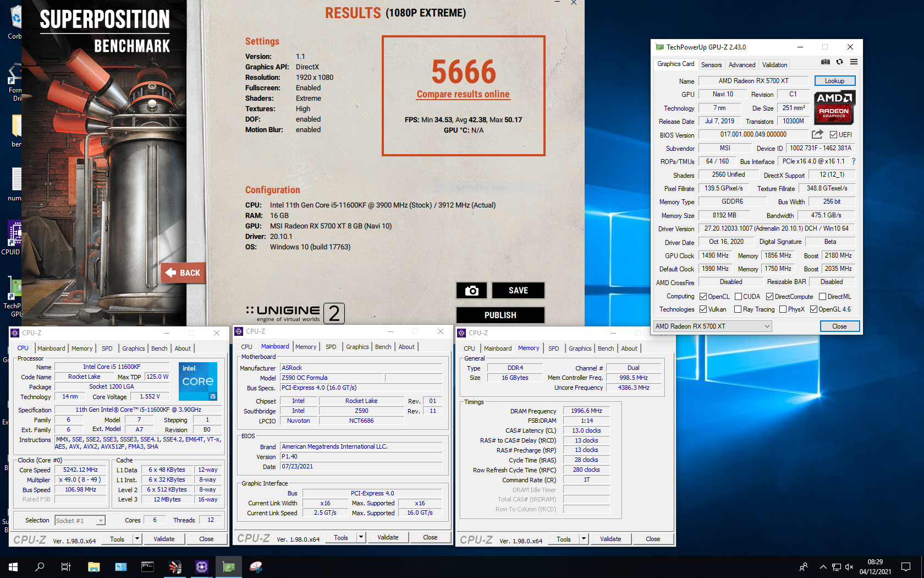Open Tools dropdown arrow in CPU-Z CPU-tab window
Screen dimensions: 924x578
point(137,539)
